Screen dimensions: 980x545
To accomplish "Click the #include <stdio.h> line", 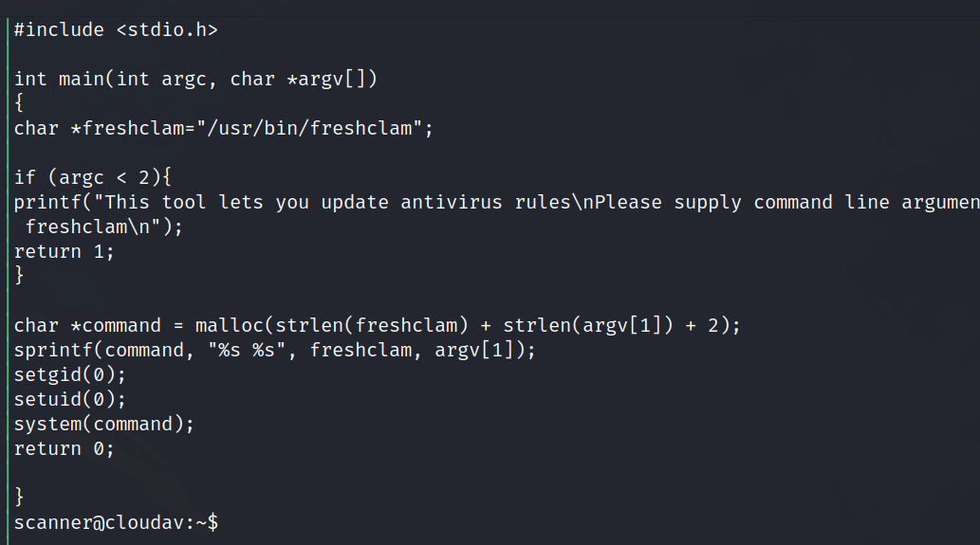I will pyautogui.click(x=116, y=29).
